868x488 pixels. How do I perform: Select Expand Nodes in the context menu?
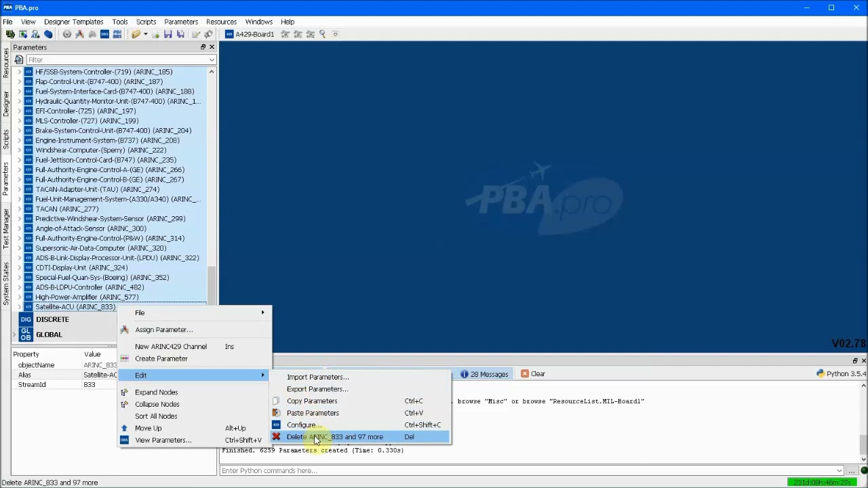tap(195, 392)
